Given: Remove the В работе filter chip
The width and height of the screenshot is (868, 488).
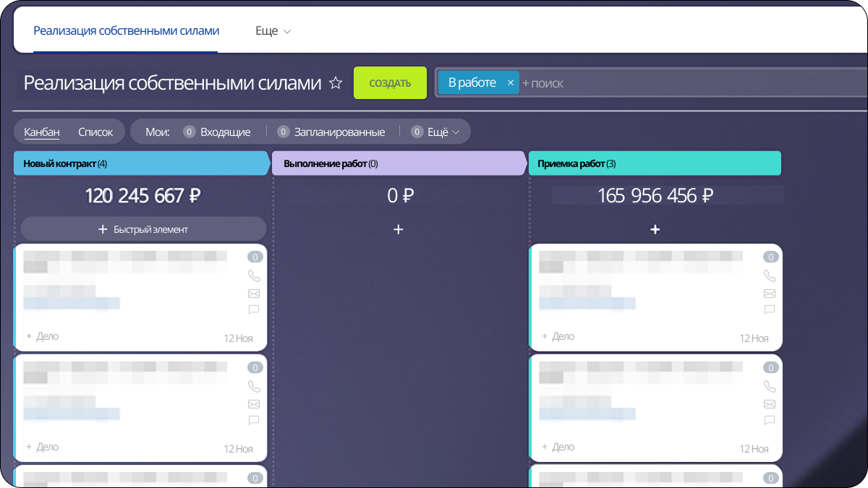Looking at the screenshot, I should pyautogui.click(x=511, y=82).
